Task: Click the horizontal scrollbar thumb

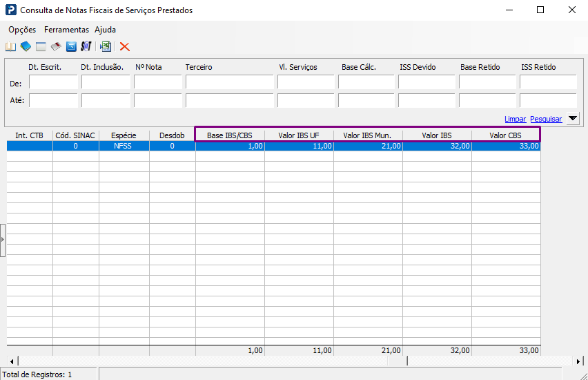Action: (398, 361)
